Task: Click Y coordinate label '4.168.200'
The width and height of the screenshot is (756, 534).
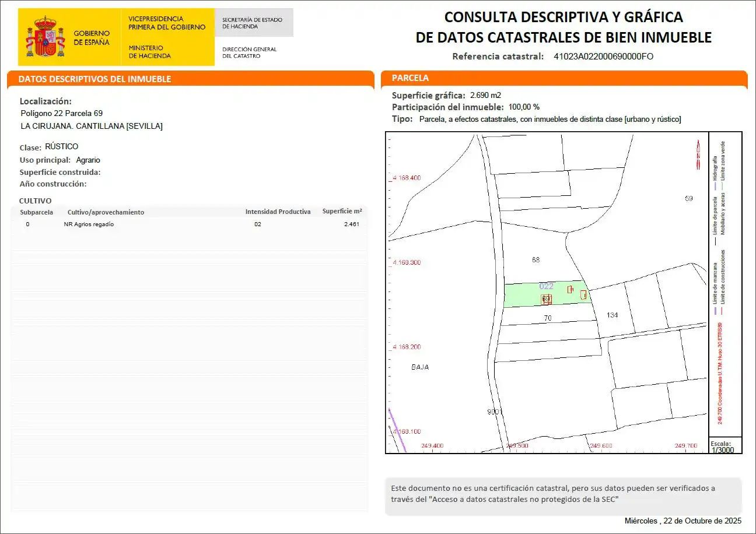Action: pos(406,347)
